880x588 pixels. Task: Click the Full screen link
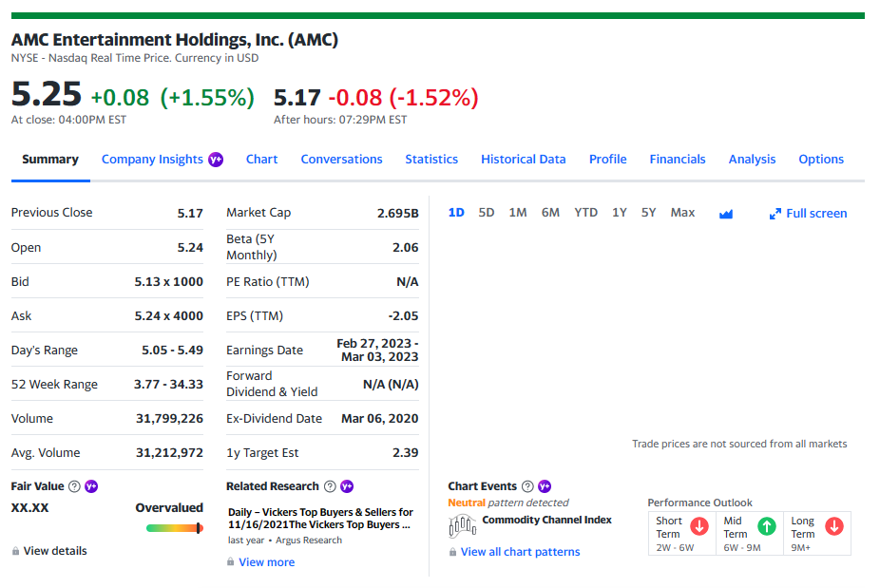816,213
